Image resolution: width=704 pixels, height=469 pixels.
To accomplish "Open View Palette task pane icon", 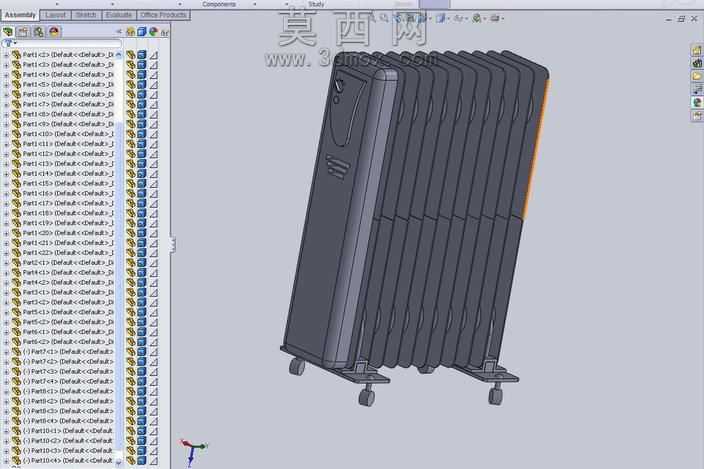I will (x=696, y=89).
